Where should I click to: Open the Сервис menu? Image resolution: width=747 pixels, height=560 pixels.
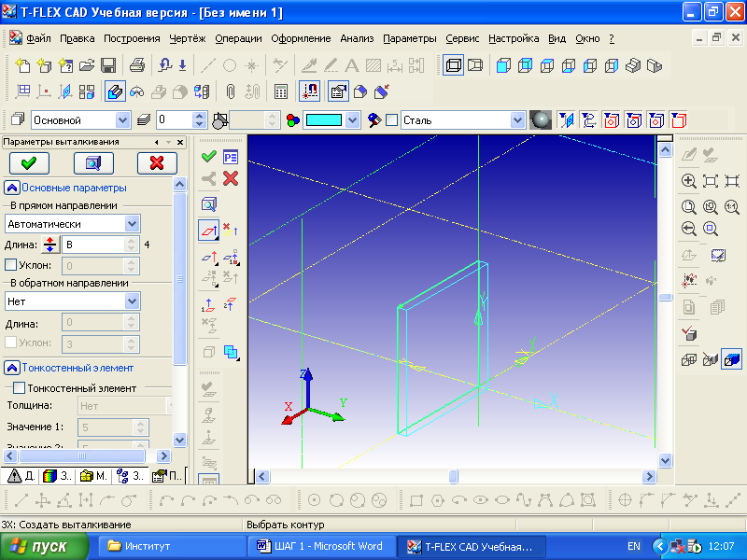(x=462, y=38)
